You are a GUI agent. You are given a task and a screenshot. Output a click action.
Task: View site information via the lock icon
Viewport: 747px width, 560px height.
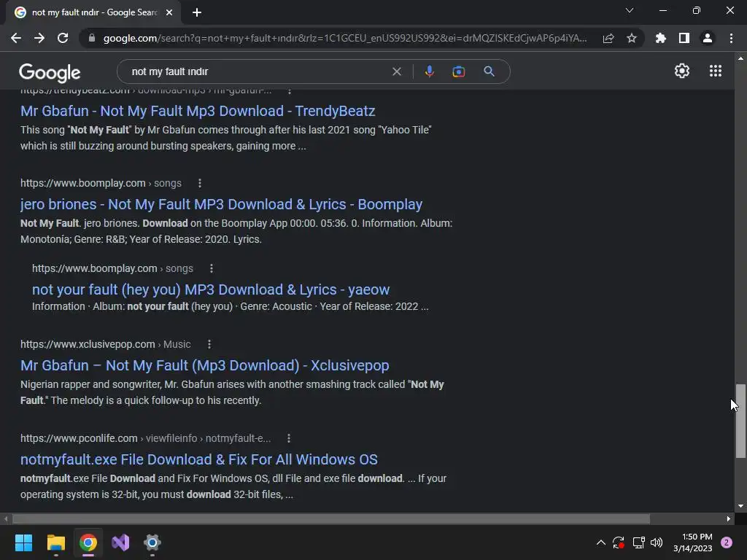click(x=92, y=38)
